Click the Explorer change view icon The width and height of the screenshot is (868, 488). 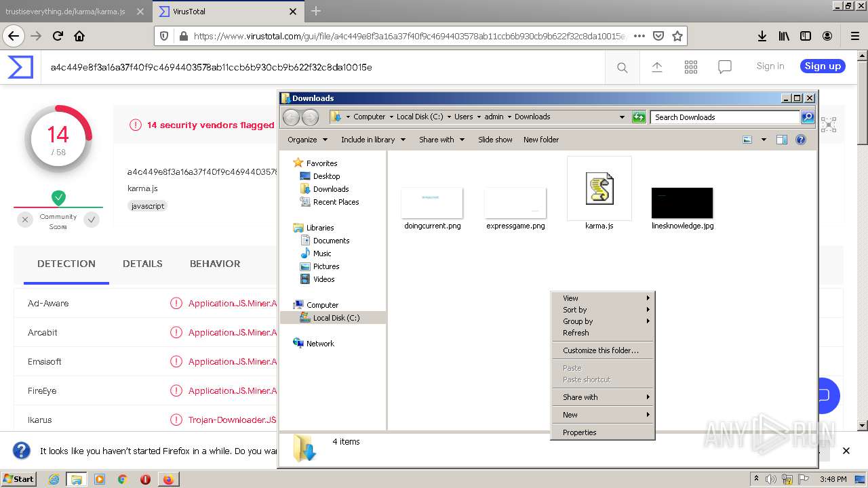(x=747, y=140)
